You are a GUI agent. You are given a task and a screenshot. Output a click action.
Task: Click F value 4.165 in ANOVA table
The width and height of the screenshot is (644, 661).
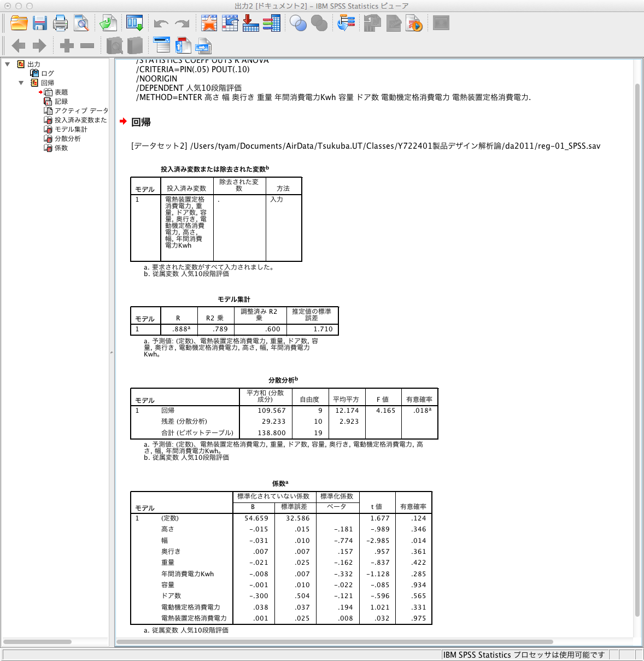(x=385, y=411)
